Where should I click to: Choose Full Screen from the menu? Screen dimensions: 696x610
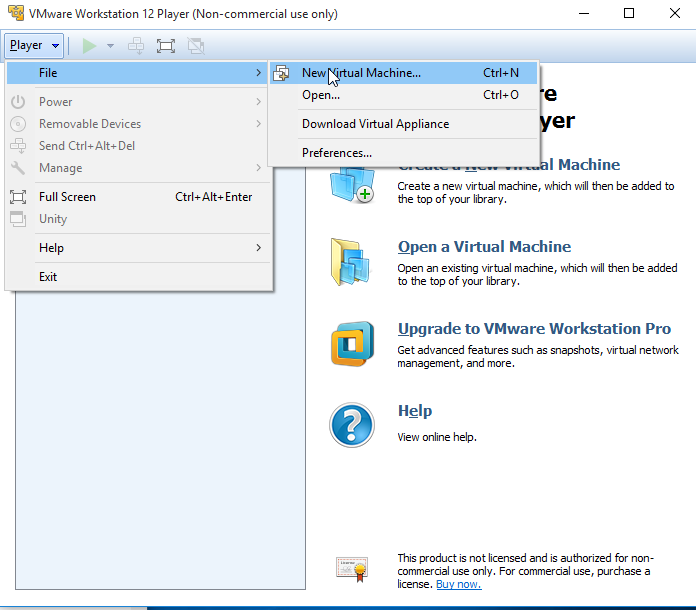(137, 197)
